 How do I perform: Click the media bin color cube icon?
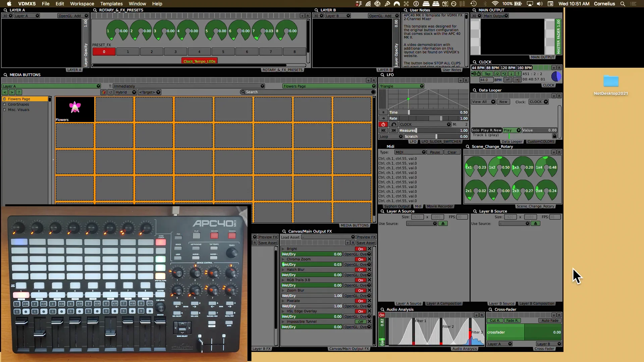pyautogui.click(x=104, y=92)
